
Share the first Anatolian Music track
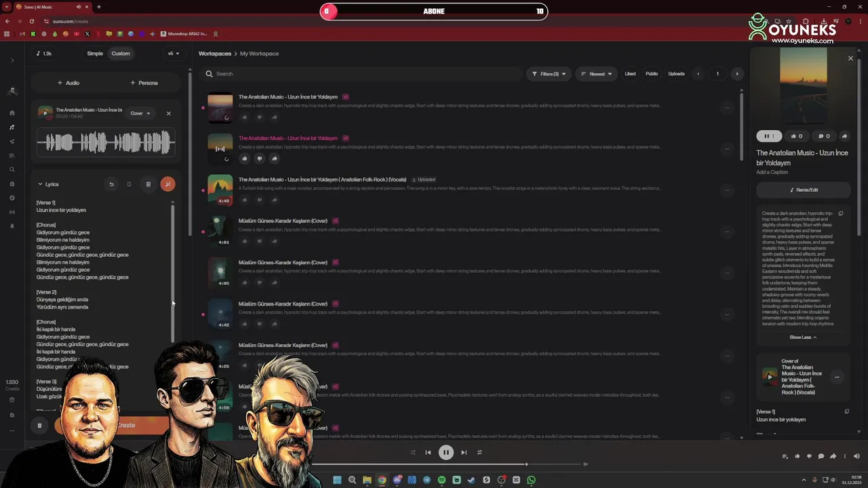point(275,117)
